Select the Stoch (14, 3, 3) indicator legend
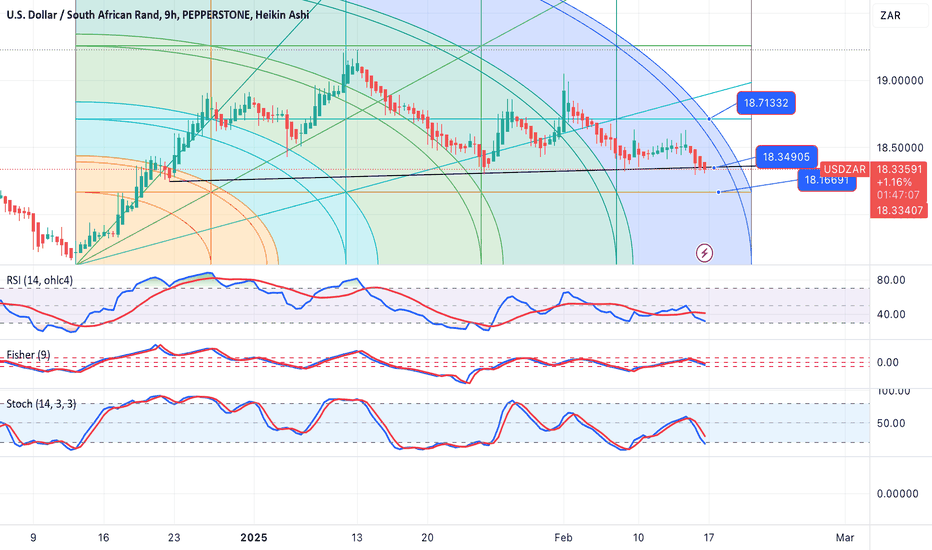This screenshot has height=550, width=932. 41,404
